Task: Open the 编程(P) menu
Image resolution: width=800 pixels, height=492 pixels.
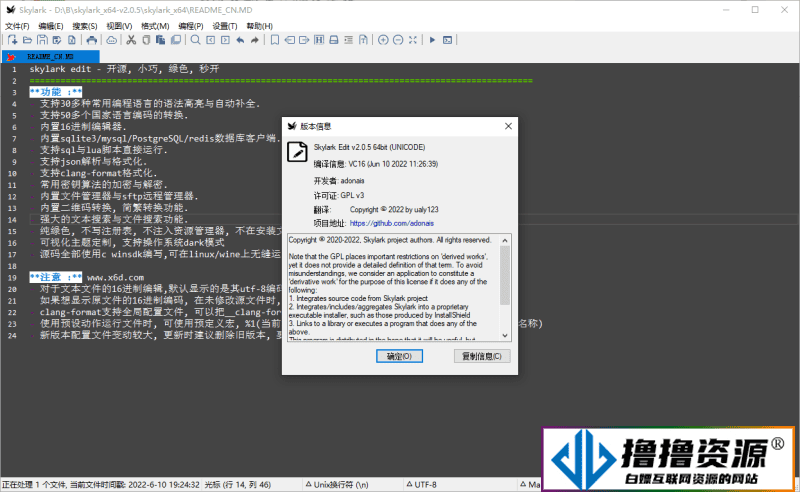Action: tap(191, 26)
